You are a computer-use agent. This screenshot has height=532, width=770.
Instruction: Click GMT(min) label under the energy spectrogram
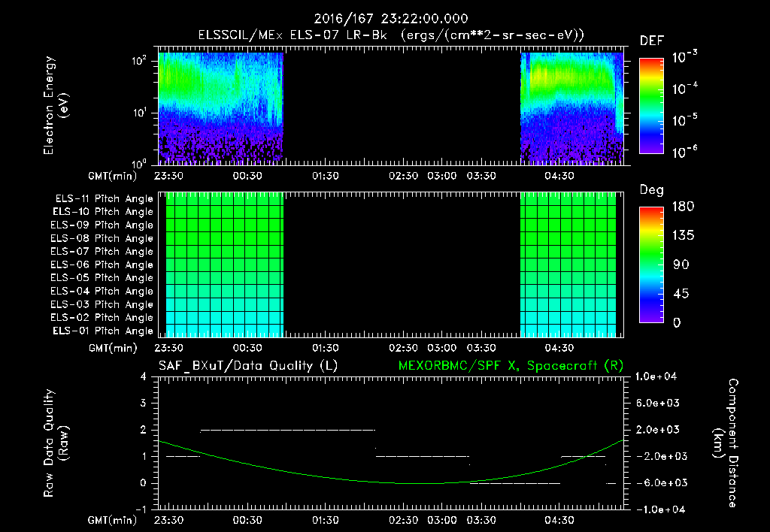point(113,176)
